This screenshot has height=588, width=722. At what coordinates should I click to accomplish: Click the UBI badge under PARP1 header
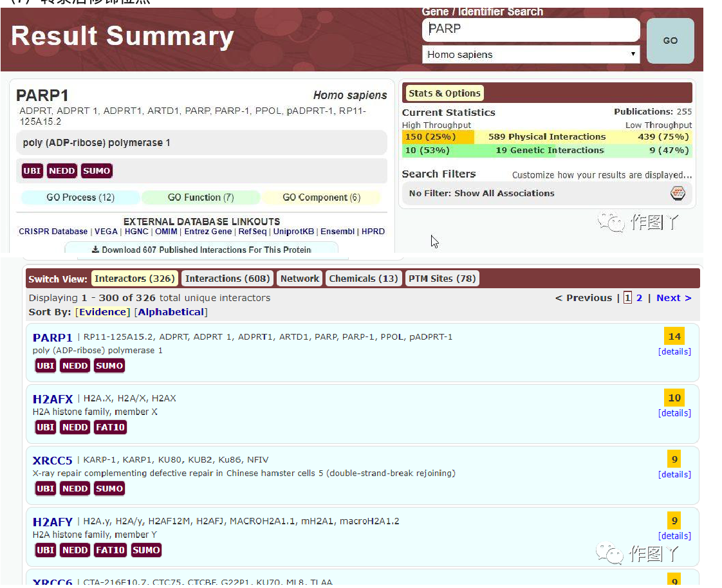(x=32, y=171)
